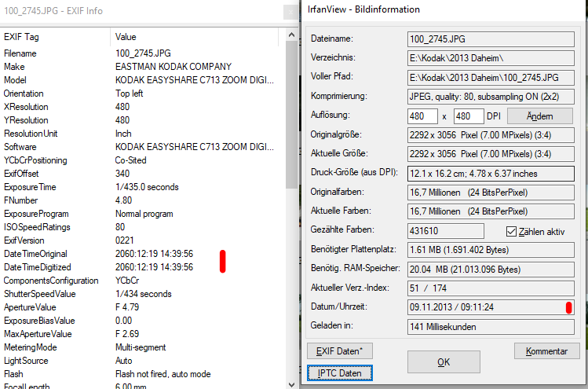588x389 pixels.
Task: Click the scroll down arrow in EXIF Info
Action: (292, 384)
